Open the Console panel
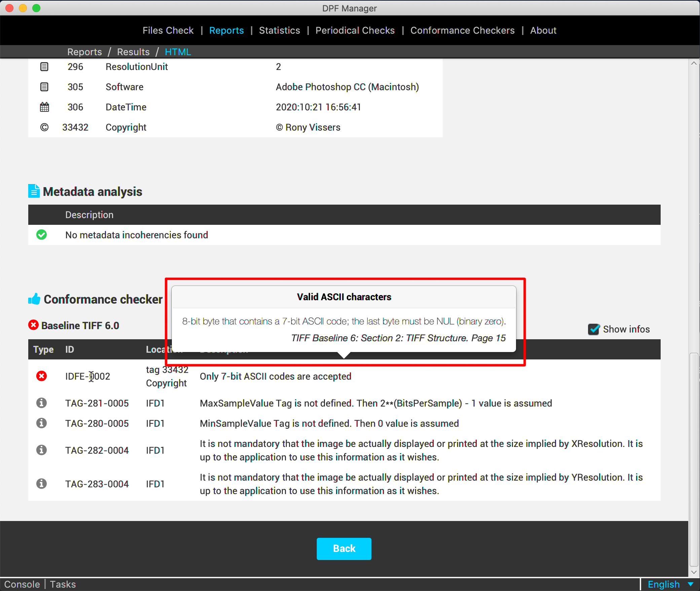700x591 pixels. click(x=22, y=584)
